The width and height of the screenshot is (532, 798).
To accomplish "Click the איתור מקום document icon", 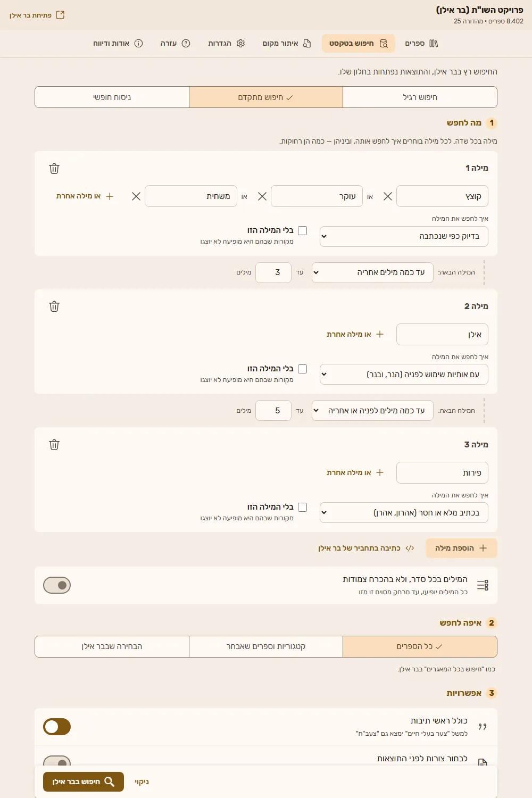I will pyautogui.click(x=307, y=44).
